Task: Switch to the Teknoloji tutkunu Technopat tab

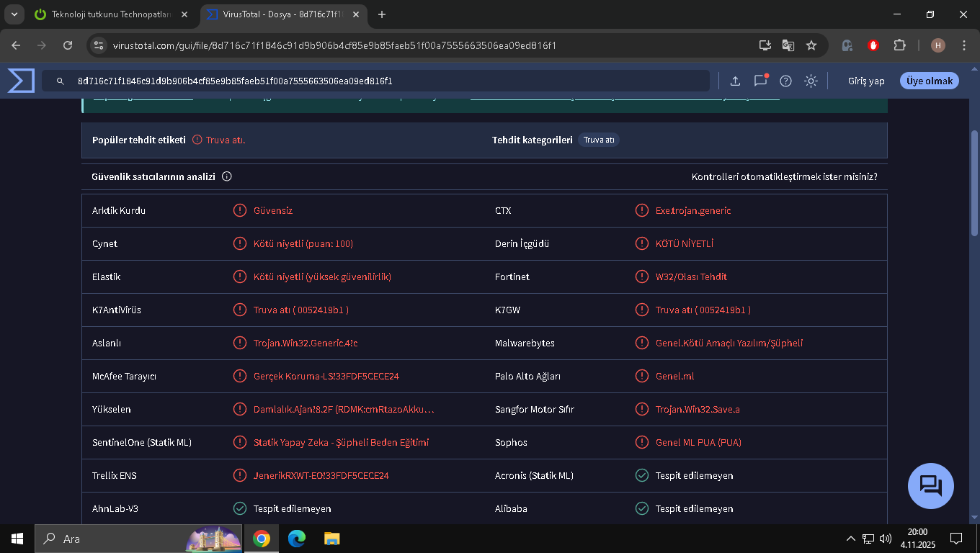Action: point(113,14)
